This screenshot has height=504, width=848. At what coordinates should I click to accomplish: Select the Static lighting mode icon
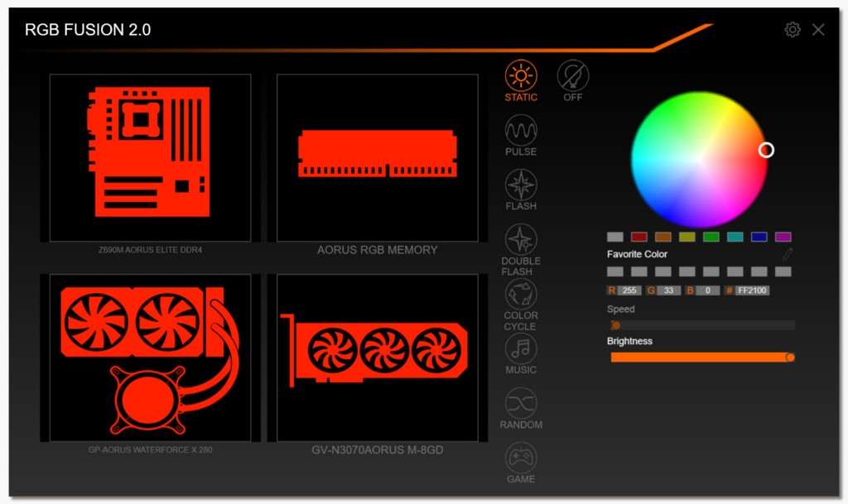click(x=521, y=75)
